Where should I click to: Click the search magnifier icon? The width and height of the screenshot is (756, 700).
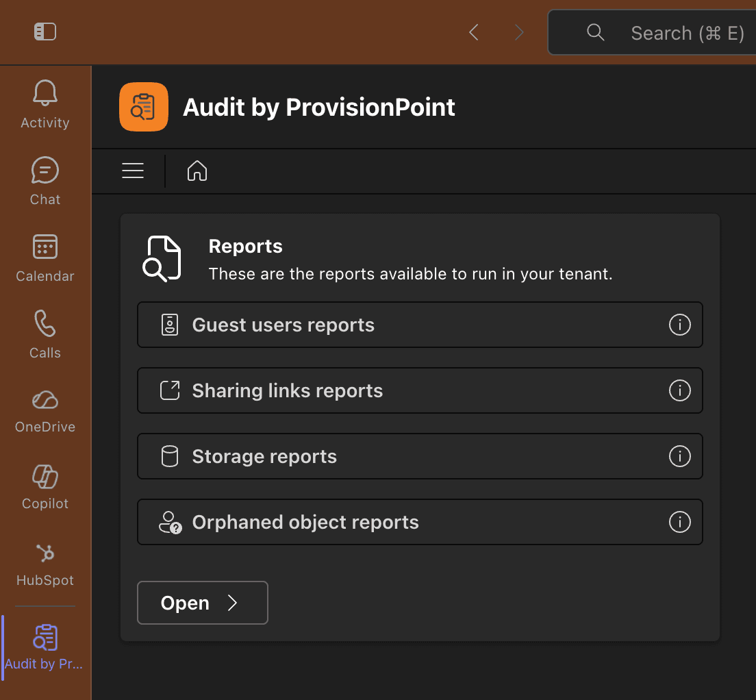pos(596,32)
